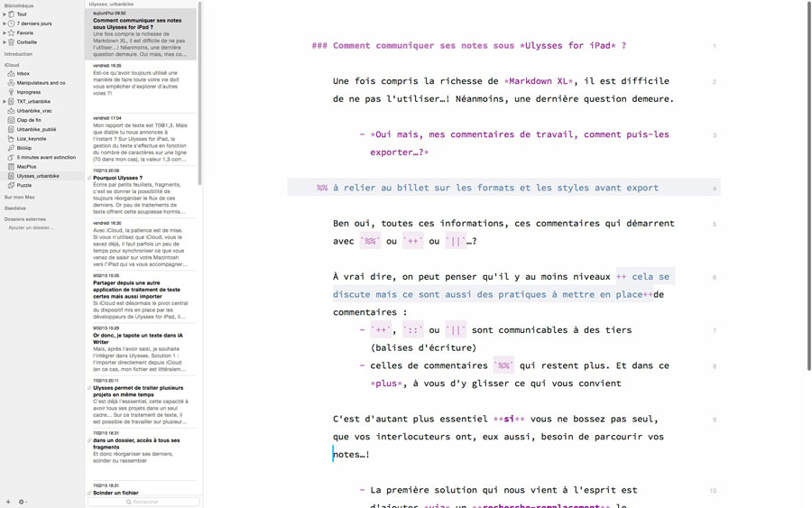812x508 pixels.
Task: Click the Introduction section header
Action: point(18,54)
